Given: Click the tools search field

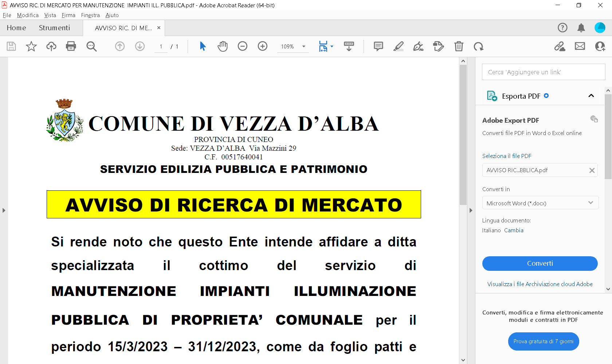Looking at the screenshot, I should pyautogui.click(x=543, y=72).
